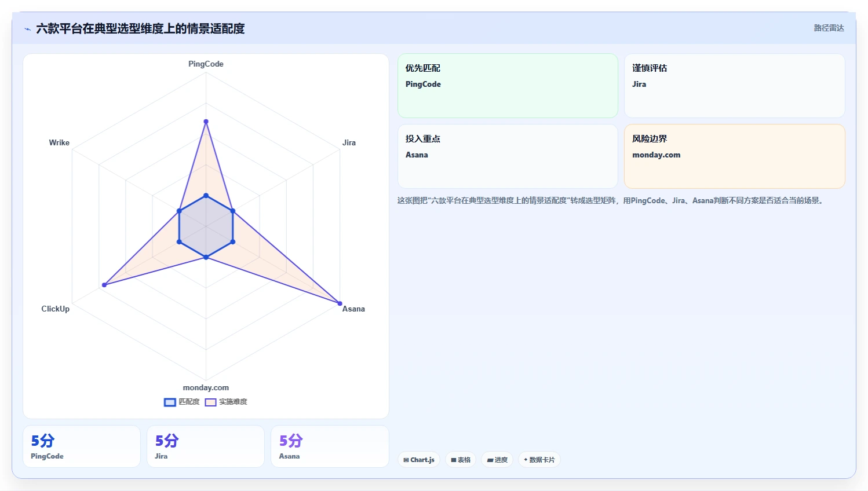The image size is (868, 491).
Task: Click the Jira radar axis label
Action: click(x=349, y=142)
